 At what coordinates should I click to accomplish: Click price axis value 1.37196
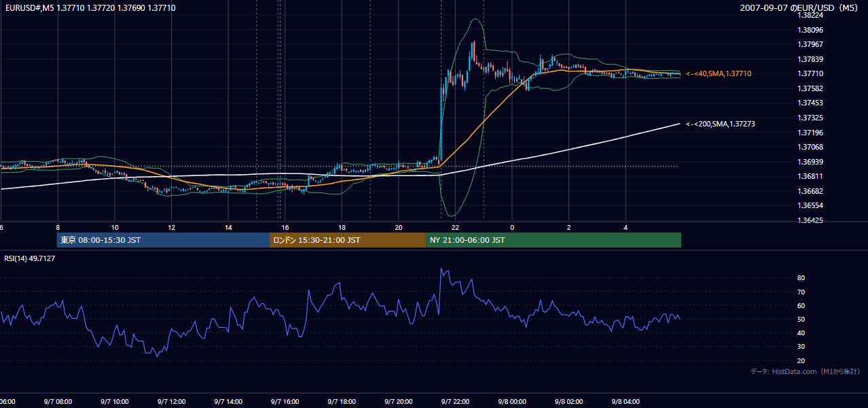coord(810,132)
